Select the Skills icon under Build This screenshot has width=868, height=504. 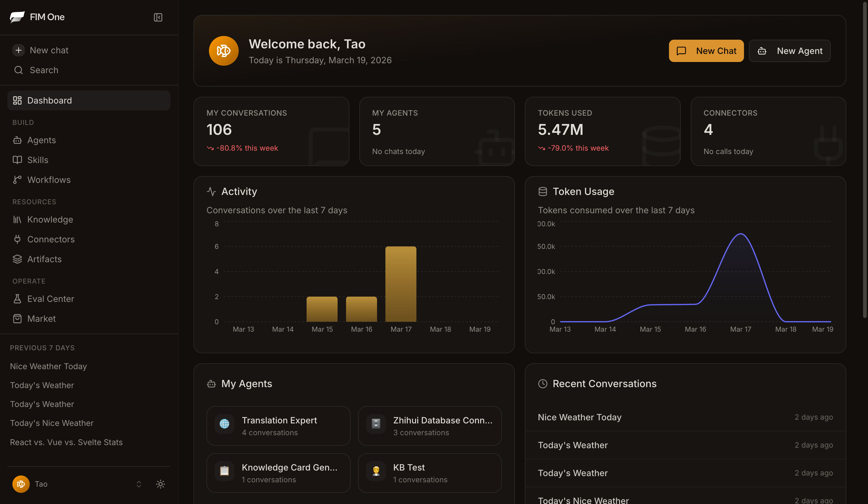tap(18, 160)
